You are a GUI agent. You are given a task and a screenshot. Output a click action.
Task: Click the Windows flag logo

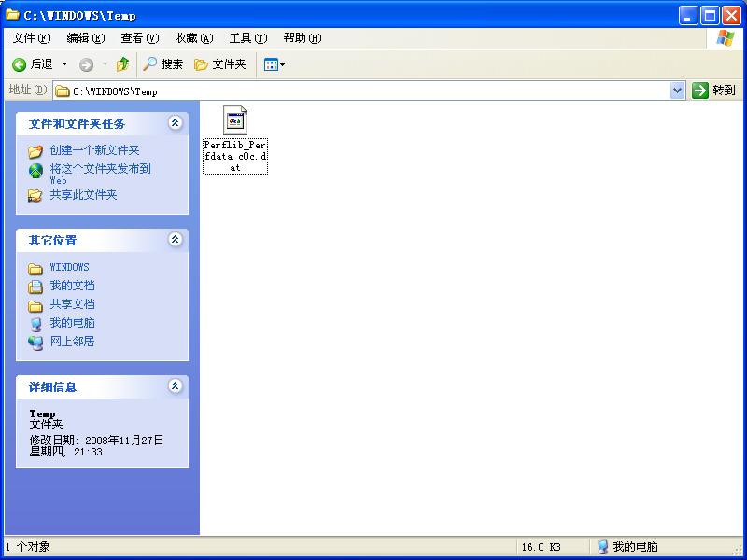click(726, 38)
